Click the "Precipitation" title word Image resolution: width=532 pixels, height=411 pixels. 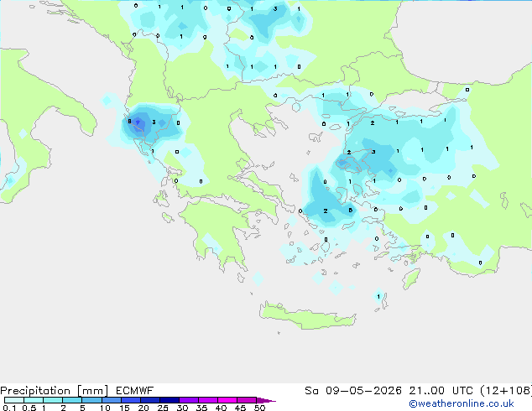click(x=35, y=391)
